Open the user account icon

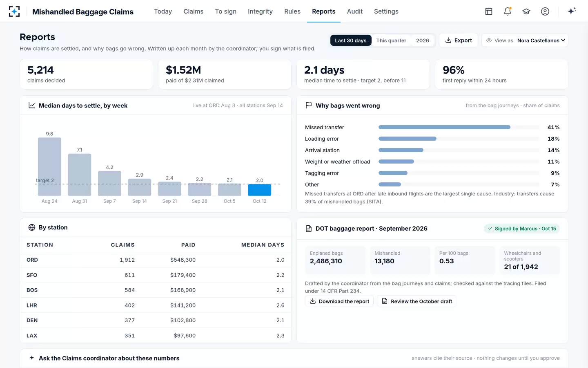pyautogui.click(x=545, y=11)
